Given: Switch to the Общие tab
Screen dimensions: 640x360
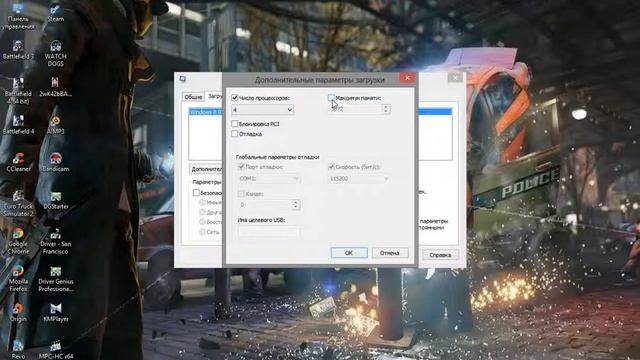Looking at the screenshot, I should pyautogui.click(x=193, y=97).
